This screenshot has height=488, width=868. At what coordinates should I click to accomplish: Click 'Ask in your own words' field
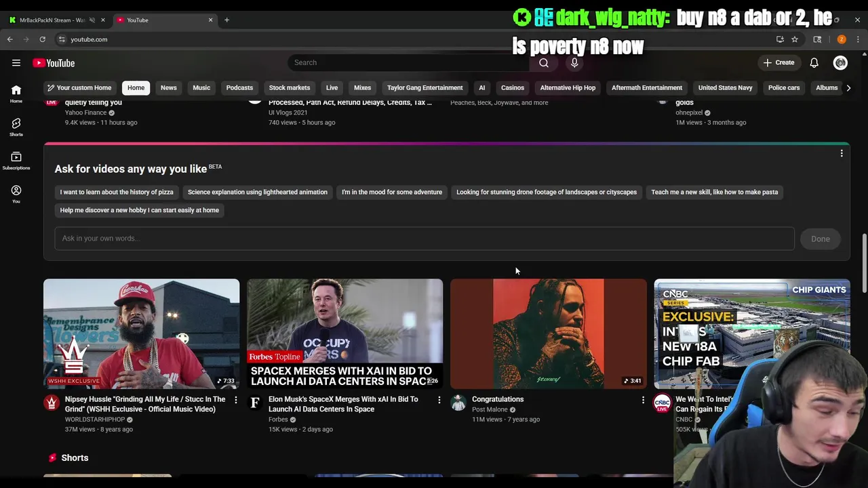pyautogui.click(x=425, y=239)
